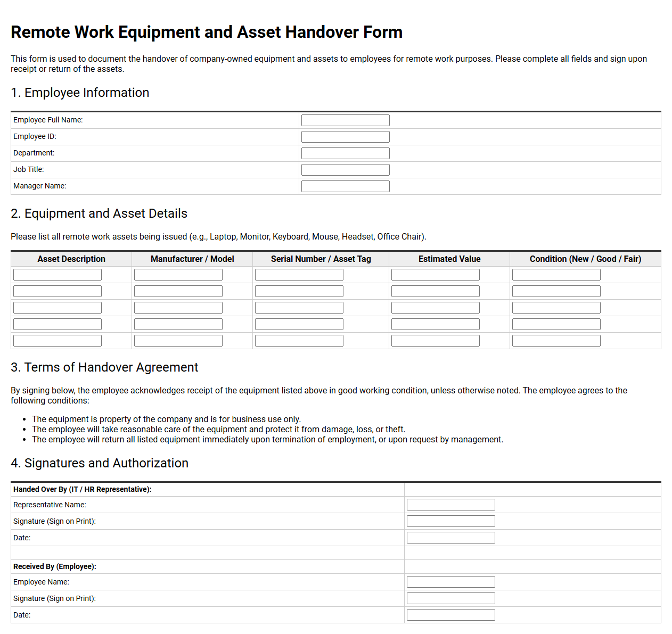Viewport: 672px width, 634px height.
Task: Click the 'Received By (Employee):' label
Action: pyautogui.click(x=55, y=566)
